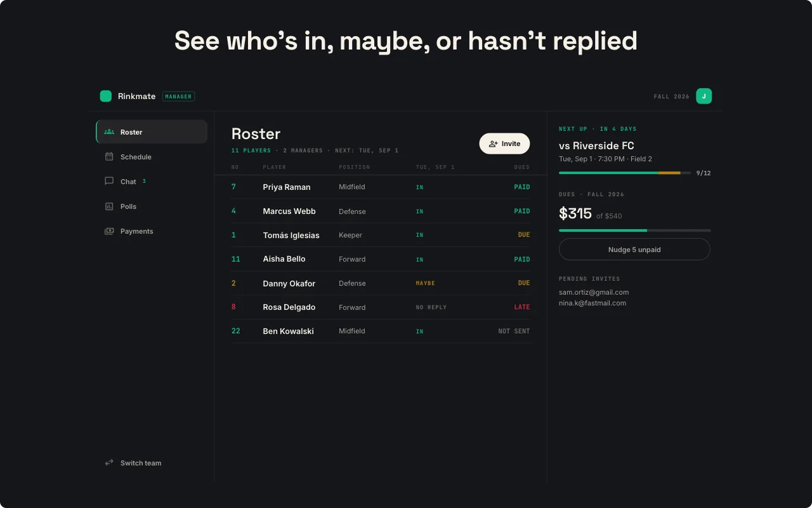Open the Roster people icon in sidebar
The image size is (812, 508).
click(x=109, y=132)
